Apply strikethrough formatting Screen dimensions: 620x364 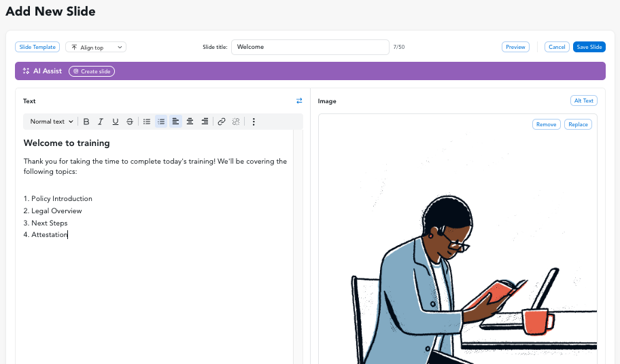click(x=130, y=122)
